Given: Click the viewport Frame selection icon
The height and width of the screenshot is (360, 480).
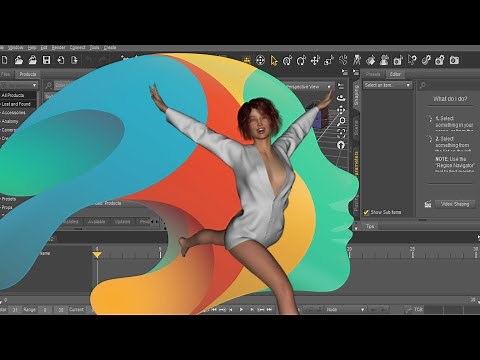Looking at the screenshot, I should (341, 133).
